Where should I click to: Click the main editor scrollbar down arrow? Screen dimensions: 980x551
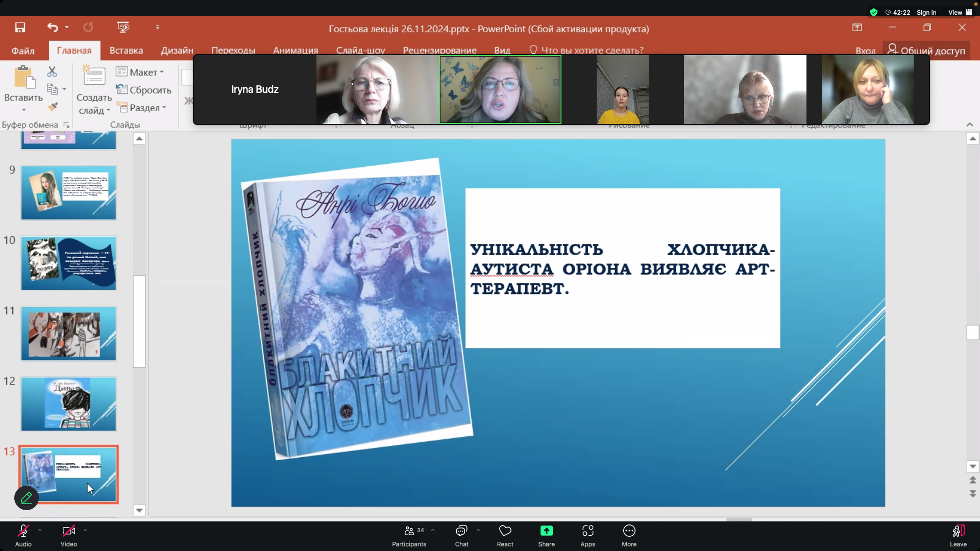click(973, 466)
